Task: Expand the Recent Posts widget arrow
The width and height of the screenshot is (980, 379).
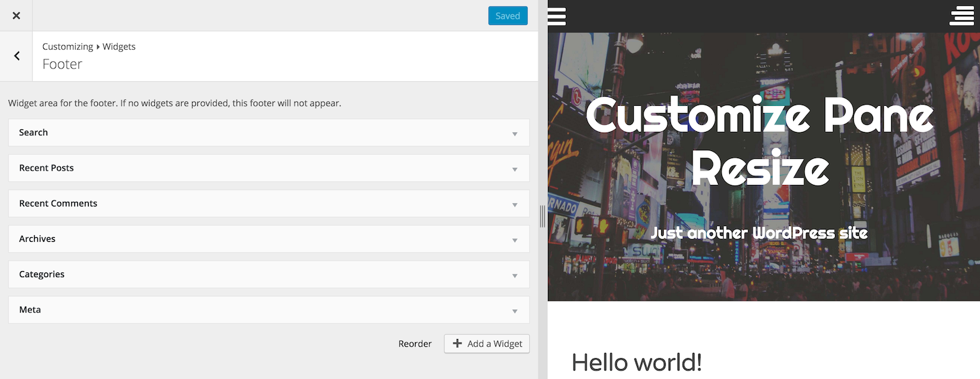Action: point(515,169)
